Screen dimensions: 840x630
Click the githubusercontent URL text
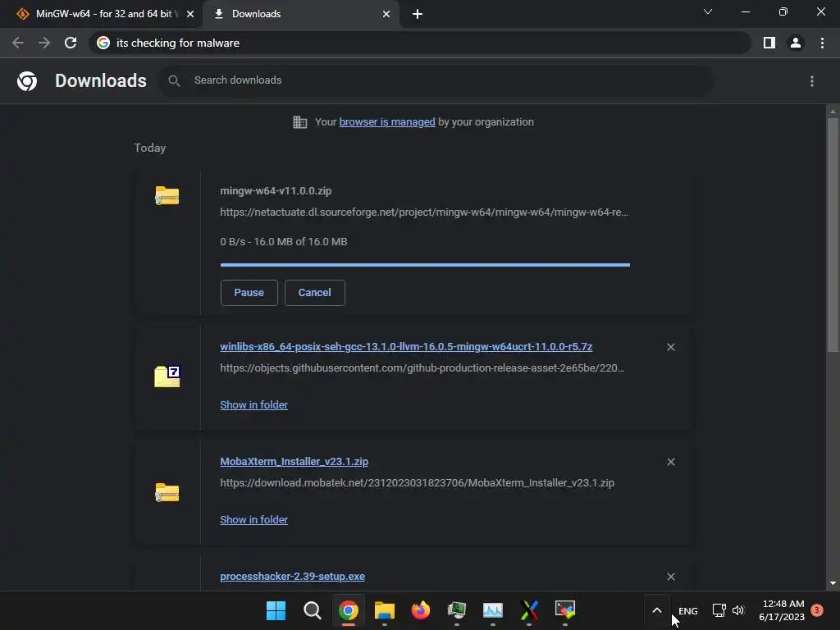pyautogui.click(x=422, y=368)
